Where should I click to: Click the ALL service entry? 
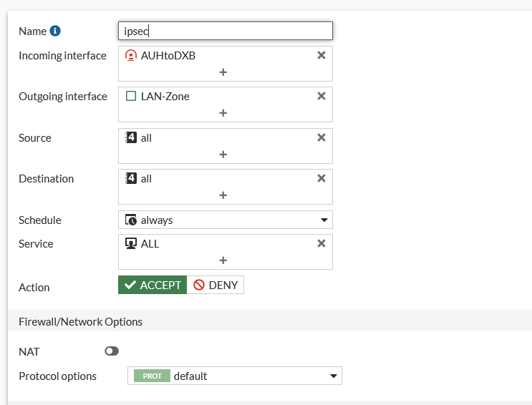point(150,243)
